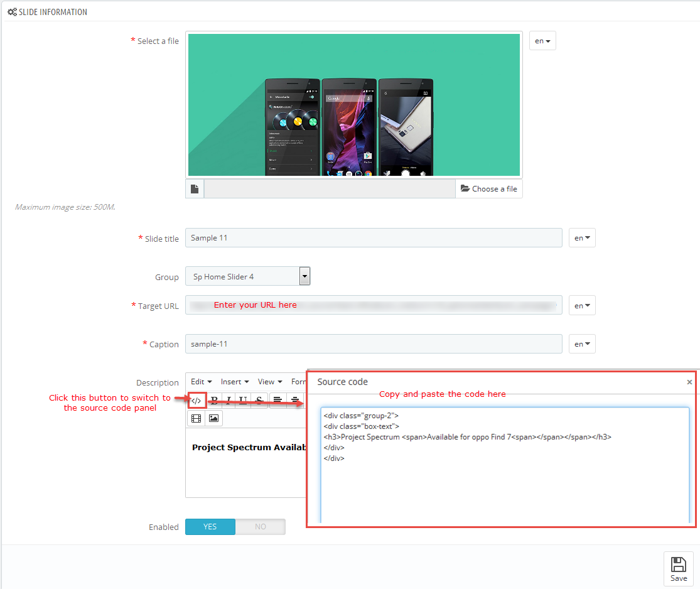Image resolution: width=700 pixels, height=589 pixels.
Task: Insert video with the film icon
Action: (196, 418)
